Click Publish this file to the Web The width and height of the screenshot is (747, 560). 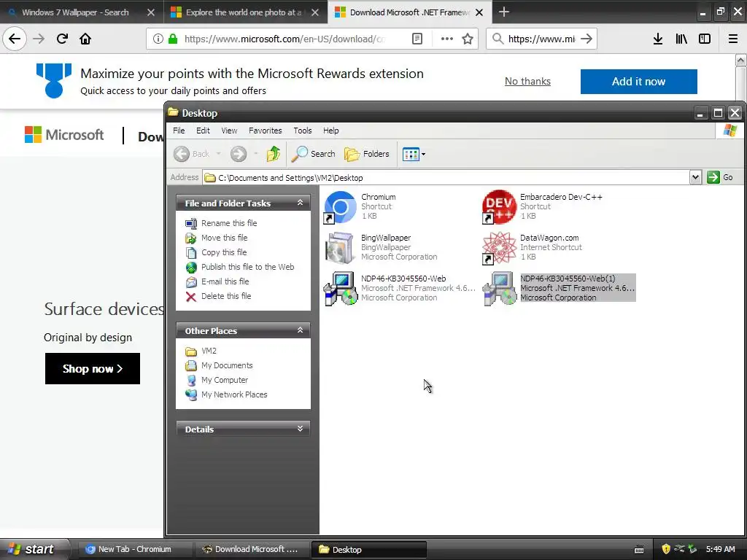click(x=247, y=267)
